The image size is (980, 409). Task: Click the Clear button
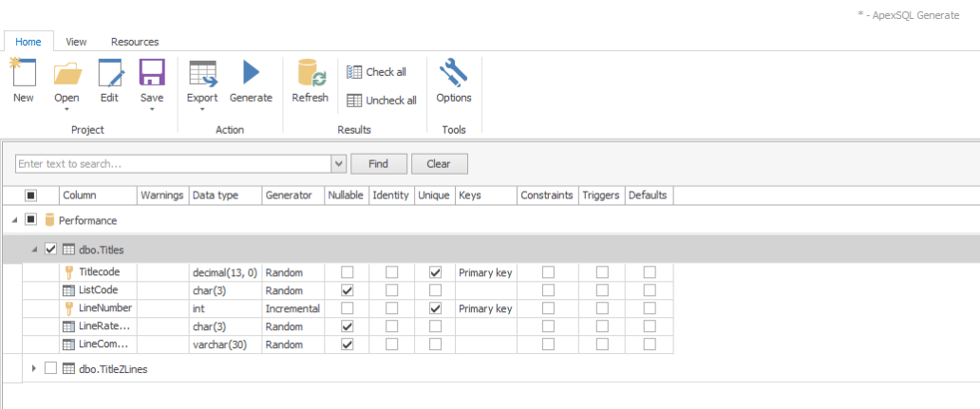tap(438, 164)
